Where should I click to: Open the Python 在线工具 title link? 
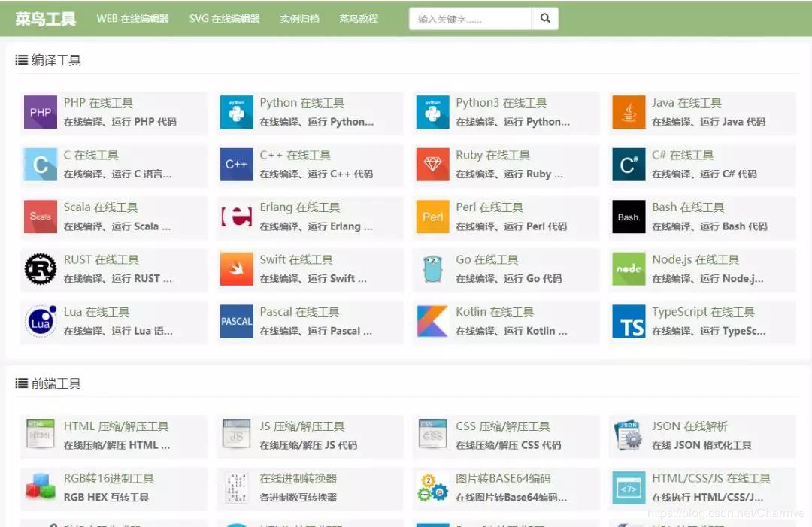302,102
